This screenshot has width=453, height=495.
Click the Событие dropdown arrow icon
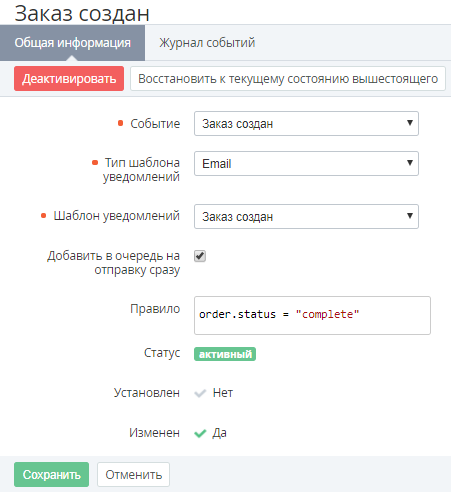tap(410, 123)
